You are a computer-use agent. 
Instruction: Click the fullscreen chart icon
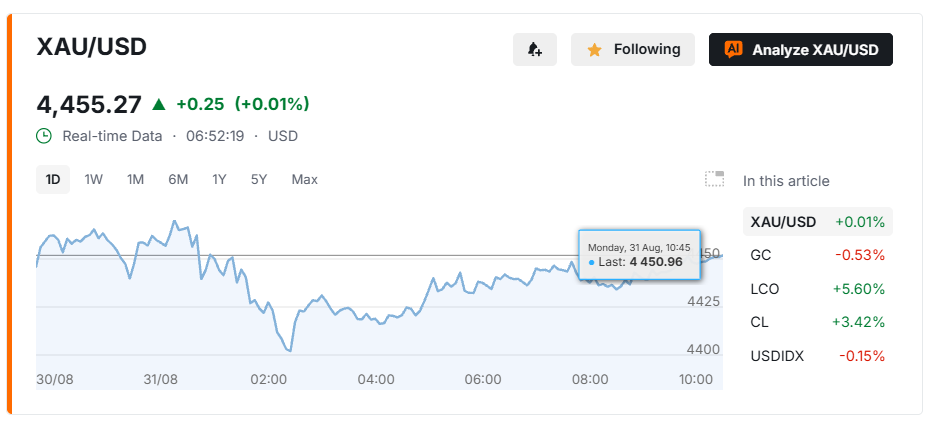[714, 179]
